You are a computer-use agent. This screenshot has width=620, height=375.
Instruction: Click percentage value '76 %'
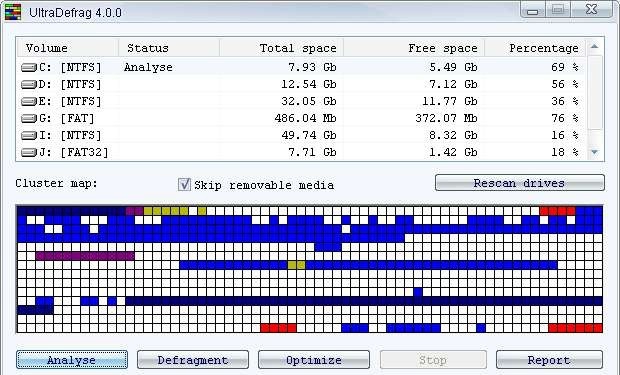[x=565, y=118]
